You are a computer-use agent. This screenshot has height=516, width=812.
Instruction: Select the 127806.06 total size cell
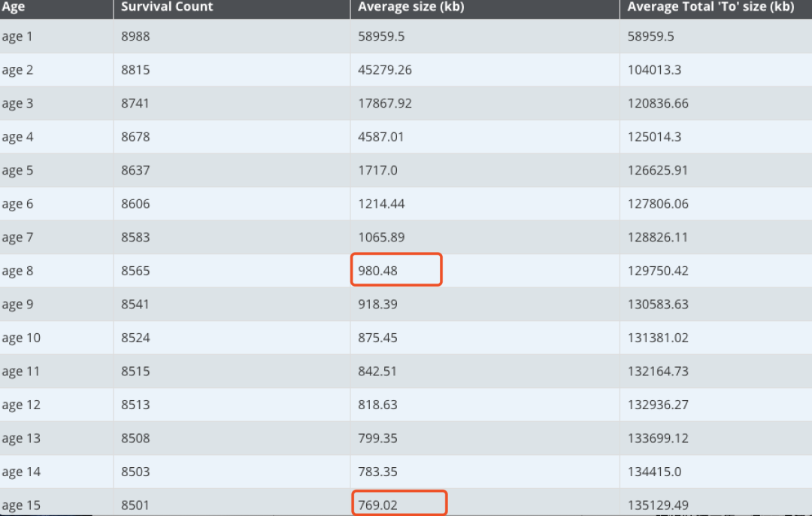658,204
